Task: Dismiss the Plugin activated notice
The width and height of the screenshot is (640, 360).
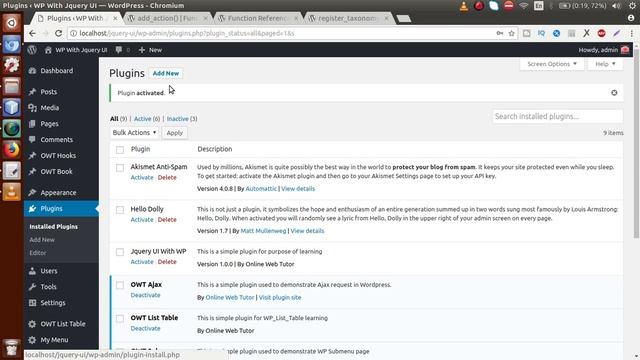Action: coord(614,93)
